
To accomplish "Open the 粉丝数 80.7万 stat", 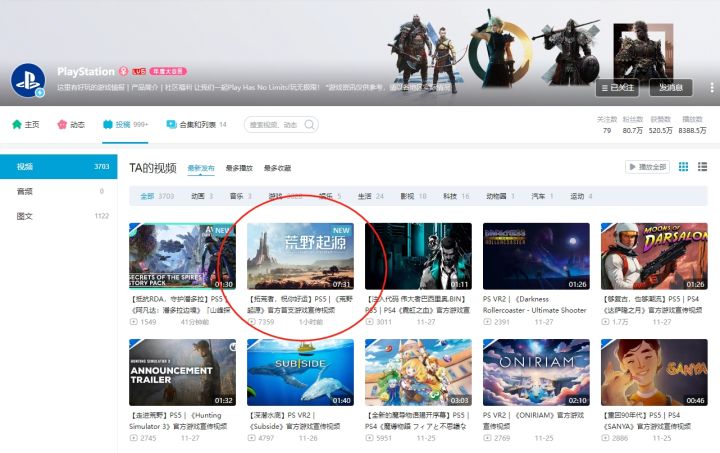I will pyautogui.click(x=632, y=125).
